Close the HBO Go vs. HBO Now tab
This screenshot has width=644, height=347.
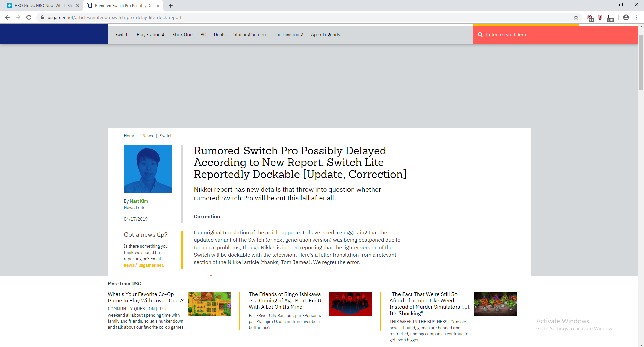click(x=78, y=6)
